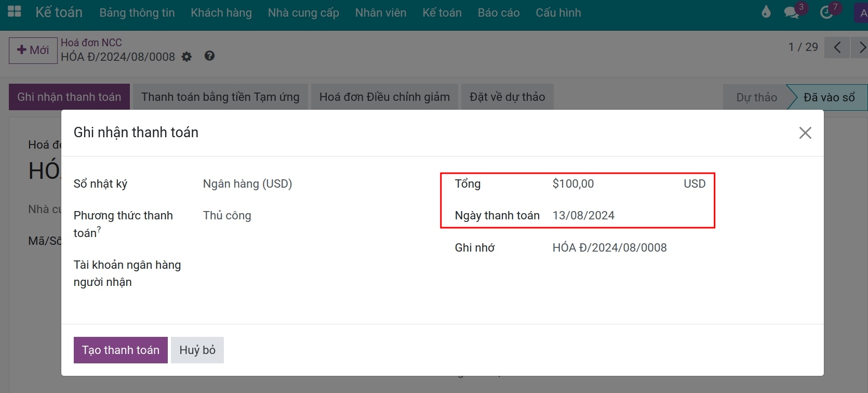This screenshot has width=868, height=393.
Task: Click the water drop debug icon
Action: 766,12
